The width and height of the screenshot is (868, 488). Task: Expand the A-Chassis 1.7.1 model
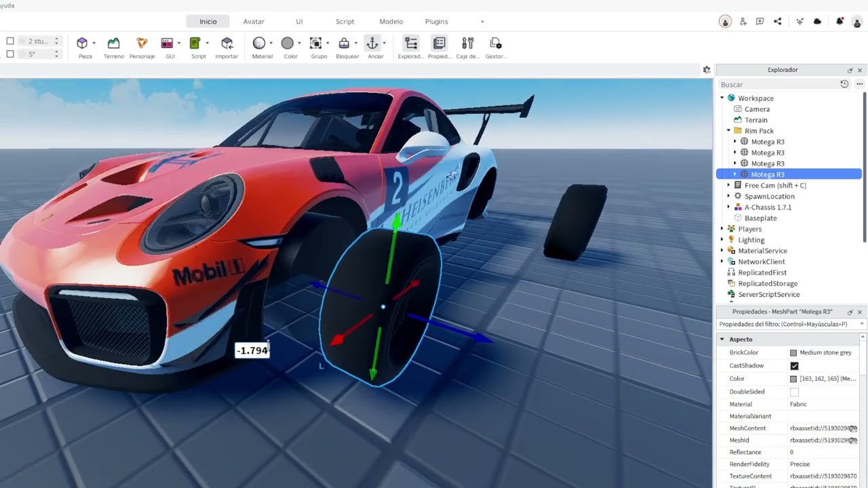point(729,207)
